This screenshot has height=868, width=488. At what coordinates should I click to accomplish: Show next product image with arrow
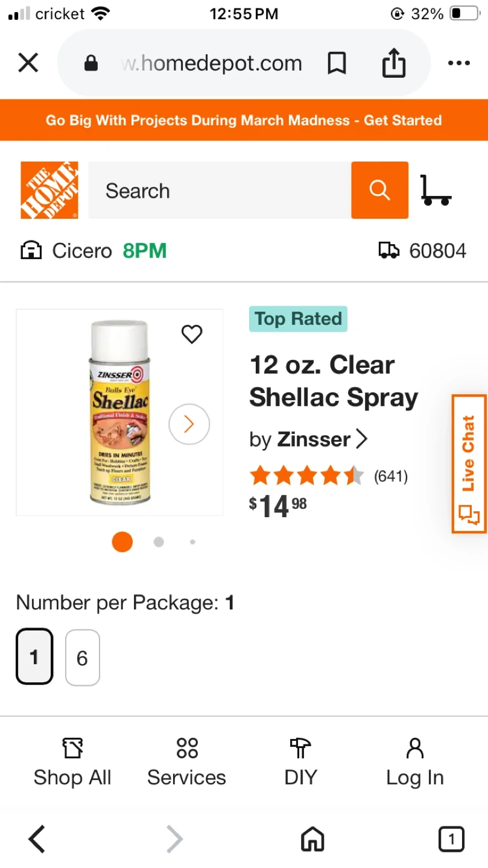tap(189, 424)
